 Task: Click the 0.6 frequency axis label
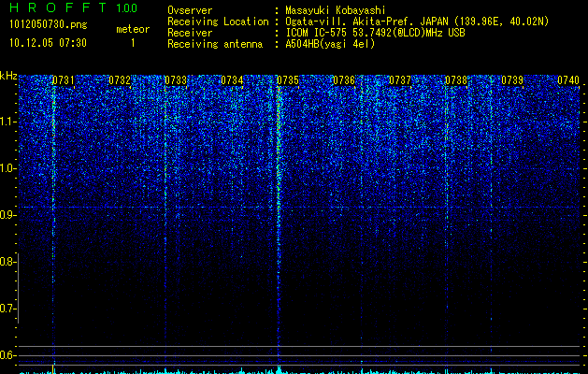[x=8, y=355]
